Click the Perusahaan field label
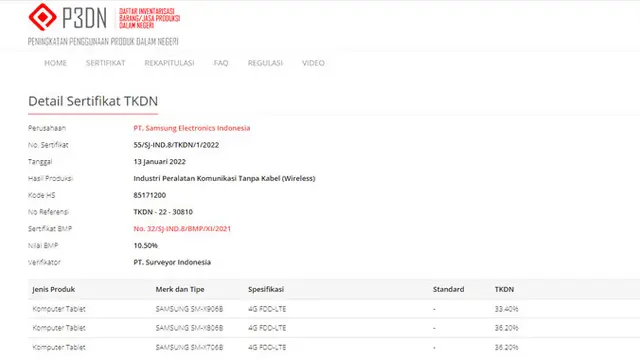 coord(47,128)
